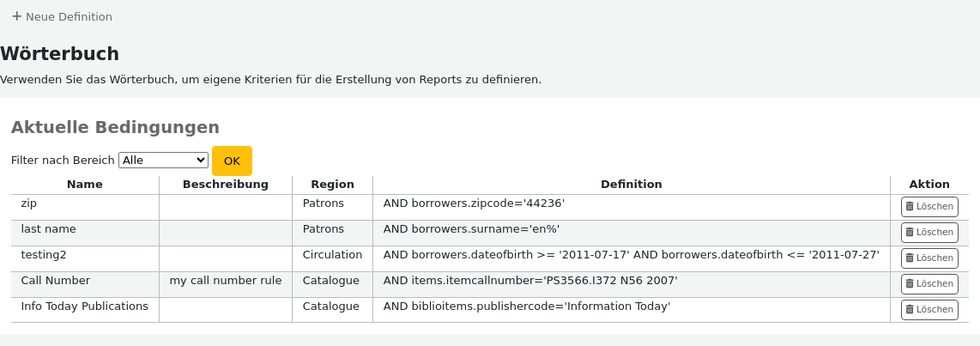The width and height of the screenshot is (980, 346).
Task: Open the Neue Definition link
Action: [62, 17]
